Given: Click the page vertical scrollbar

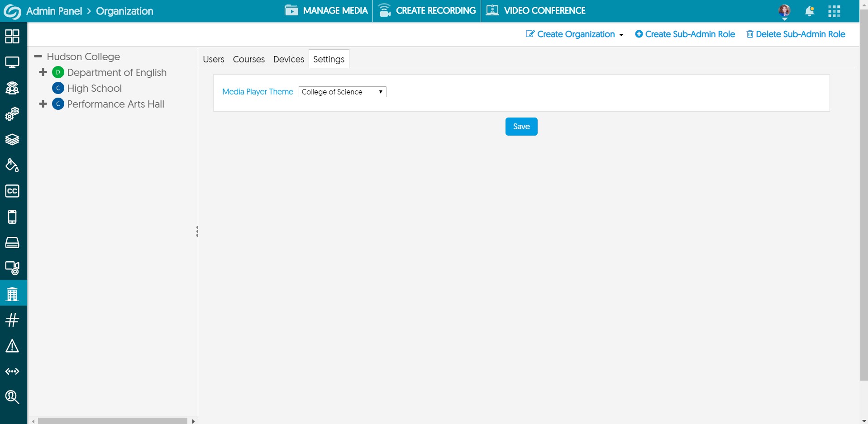Looking at the screenshot, I should [864, 194].
